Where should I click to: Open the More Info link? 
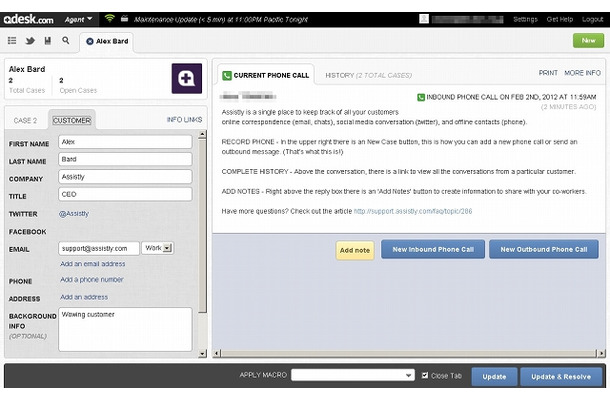click(582, 73)
